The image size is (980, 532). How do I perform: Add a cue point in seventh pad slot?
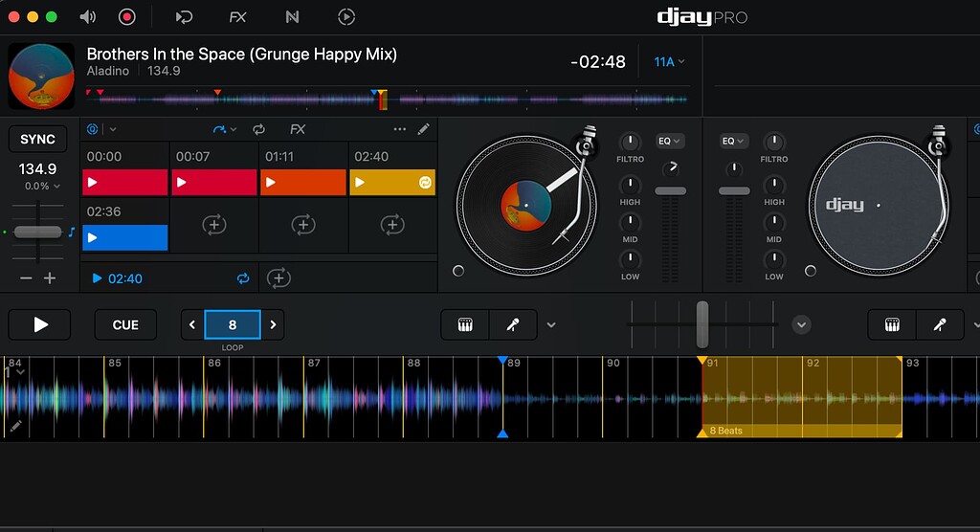pyautogui.click(x=303, y=225)
